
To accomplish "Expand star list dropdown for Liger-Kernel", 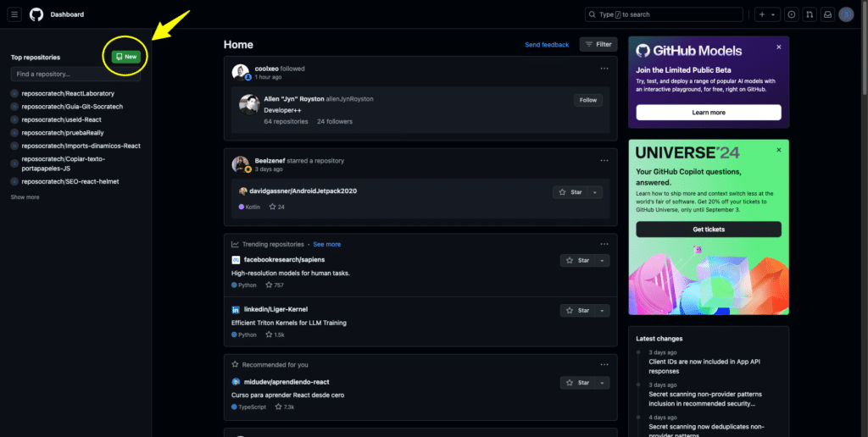I will pos(603,310).
